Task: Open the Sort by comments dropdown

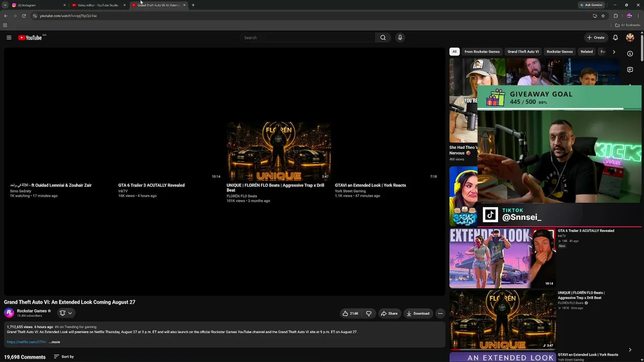Action: click(x=64, y=357)
